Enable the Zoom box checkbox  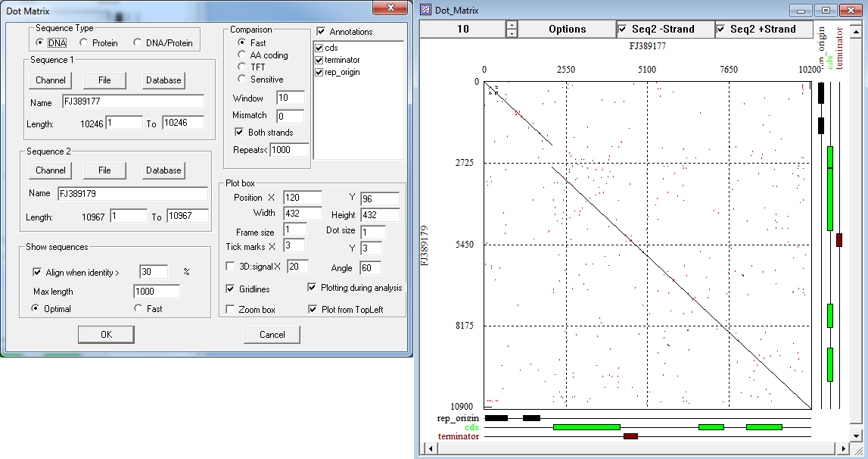point(230,309)
